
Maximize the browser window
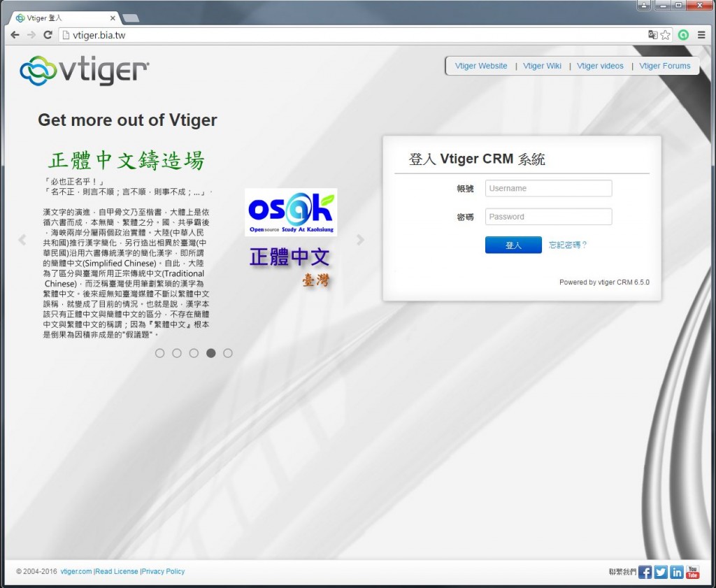(678, 5)
